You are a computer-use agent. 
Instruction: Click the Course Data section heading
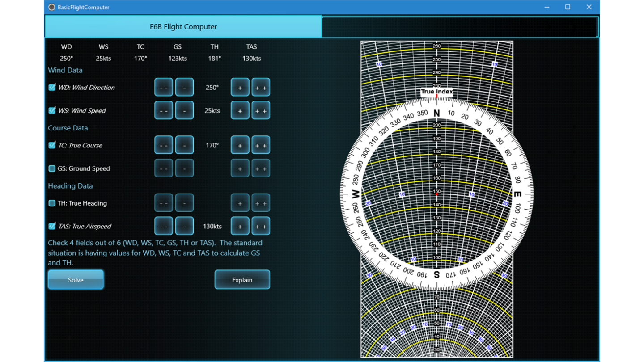pos(68,128)
